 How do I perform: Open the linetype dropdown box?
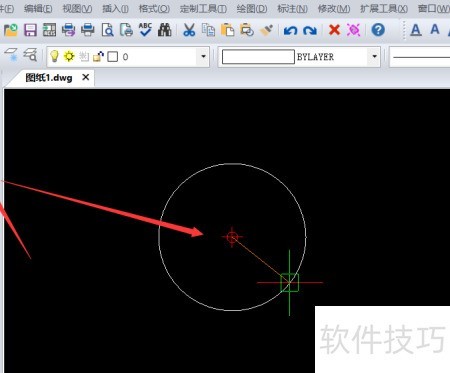pos(420,57)
